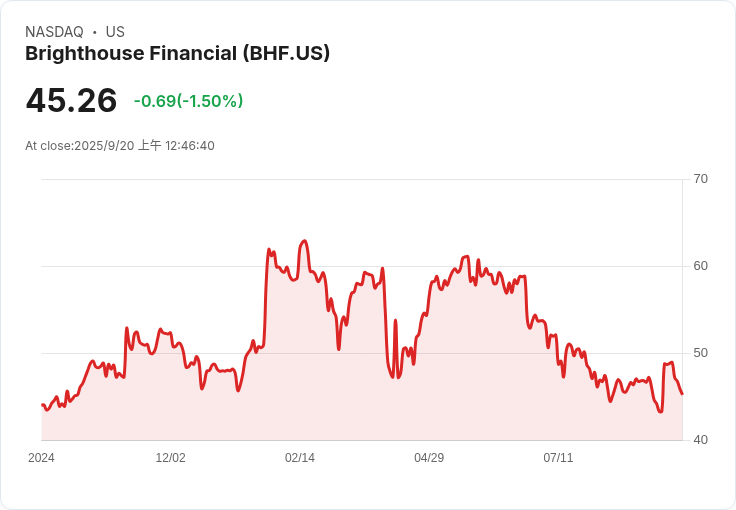Click the 45.26 current price
Viewport: 736px width, 510px height.
[x=71, y=100]
